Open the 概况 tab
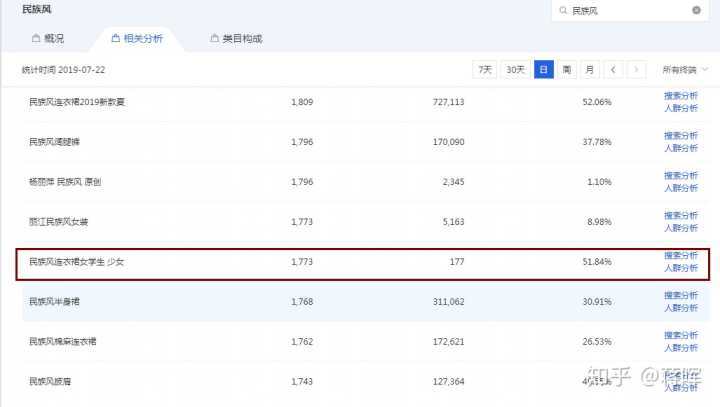This screenshot has width=720, height=407. click(48, 38)
